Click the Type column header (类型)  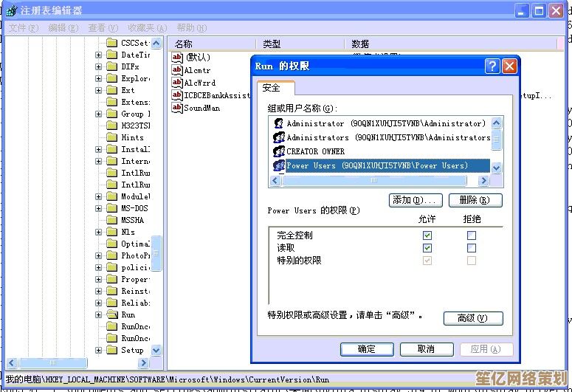pyautogui.click(x=300, y=44)
